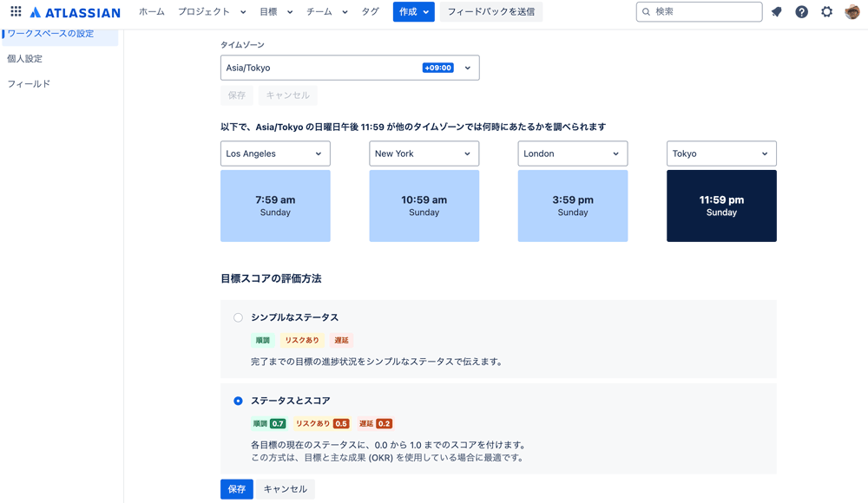
Task: Click the 目標スコアの評価方法 heading
Action: (271, 279)
